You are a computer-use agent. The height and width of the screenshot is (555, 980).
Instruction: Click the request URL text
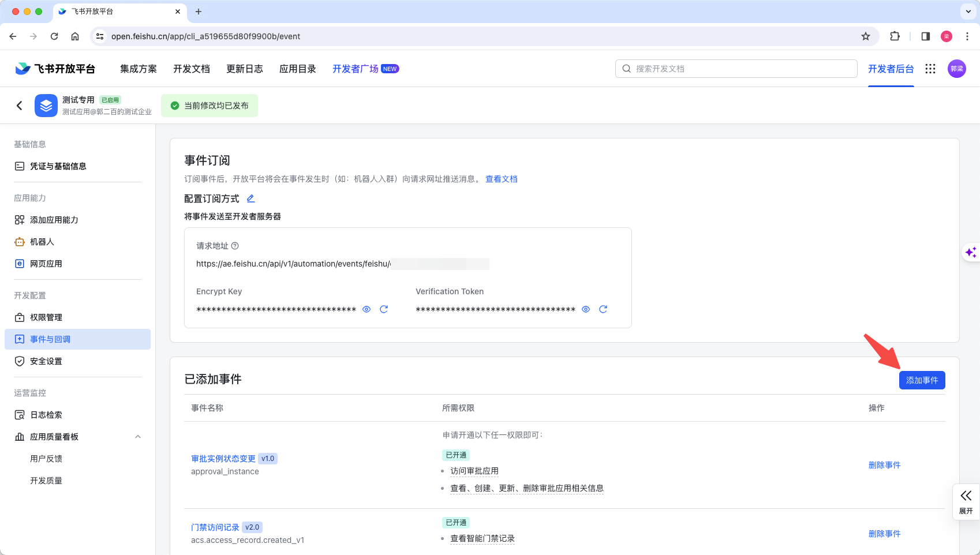coord(293,264)
